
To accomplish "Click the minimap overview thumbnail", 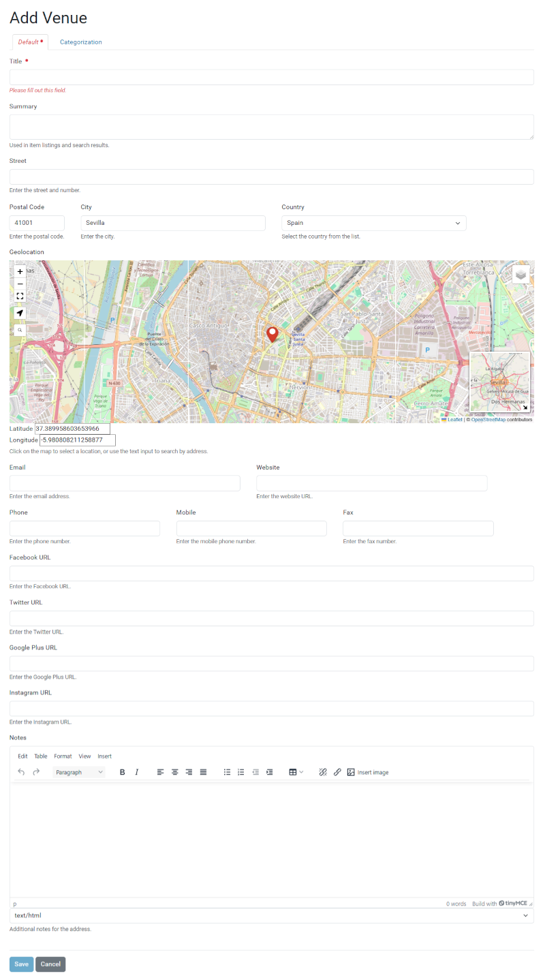I will click(499, 382).
